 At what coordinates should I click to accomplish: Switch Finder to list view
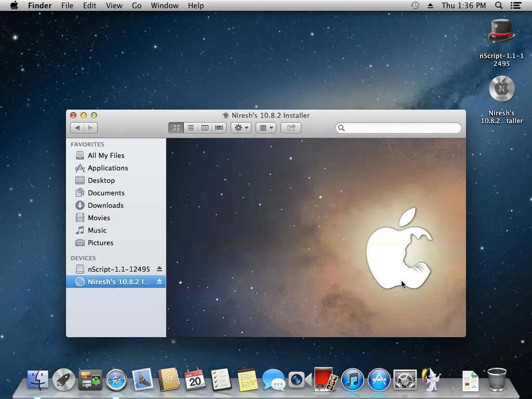click(x=191, y=128)
